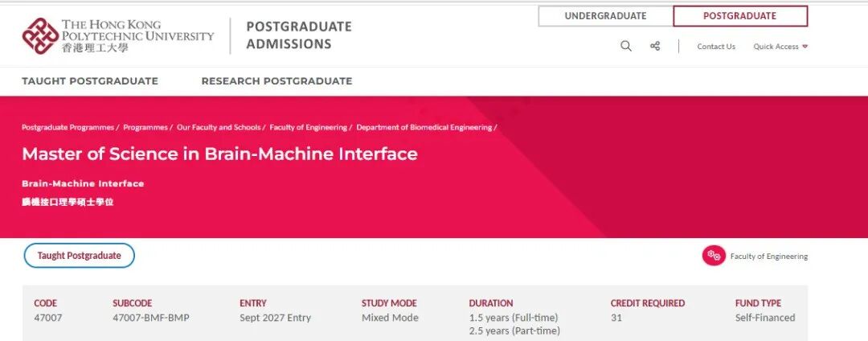This screenshot has height=341, width=868.
Task: Select the Self-Financed fund type value
Action: [x=765, y=318]
